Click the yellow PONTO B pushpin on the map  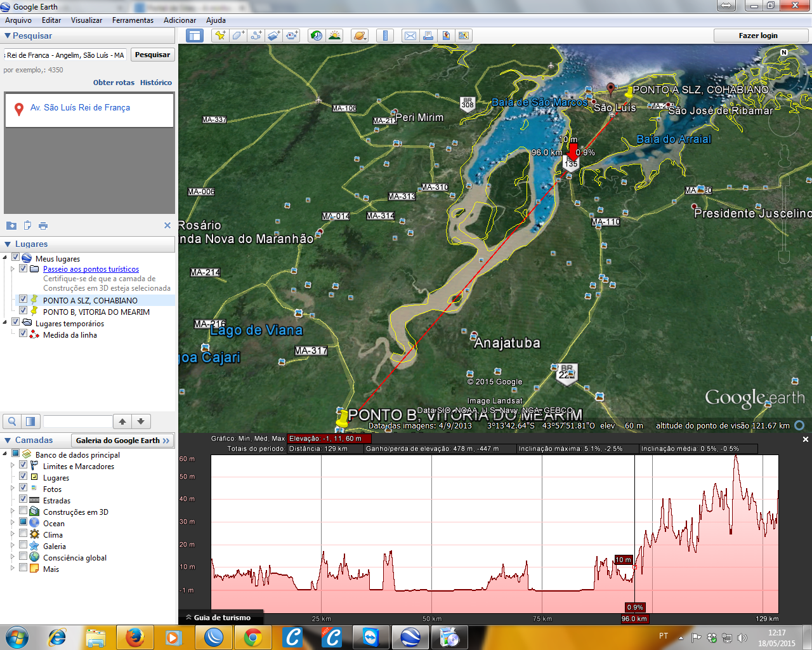(x=343, y=419)
